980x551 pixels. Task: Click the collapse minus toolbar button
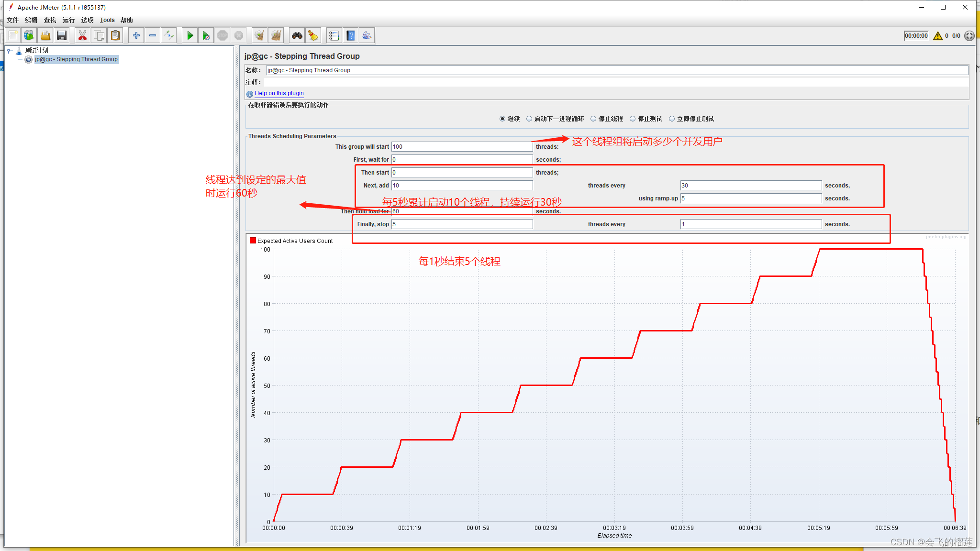click(153, 35)
